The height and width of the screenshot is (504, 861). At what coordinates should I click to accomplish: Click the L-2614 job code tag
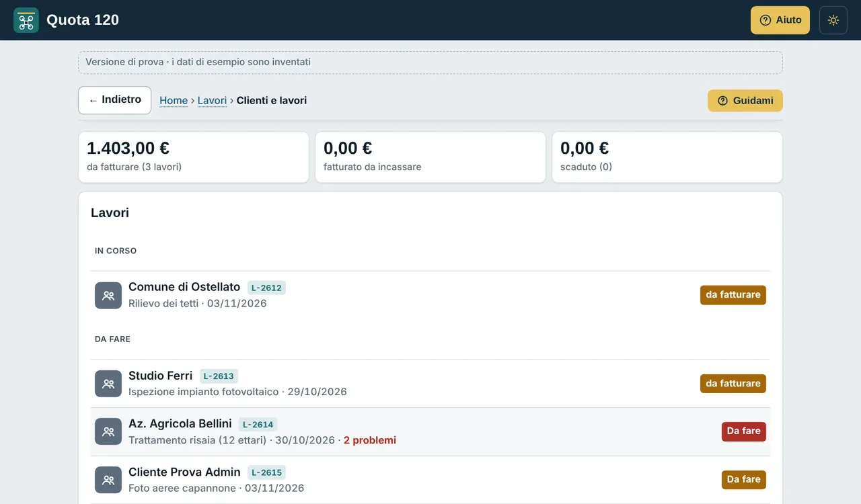pos(258,425)
